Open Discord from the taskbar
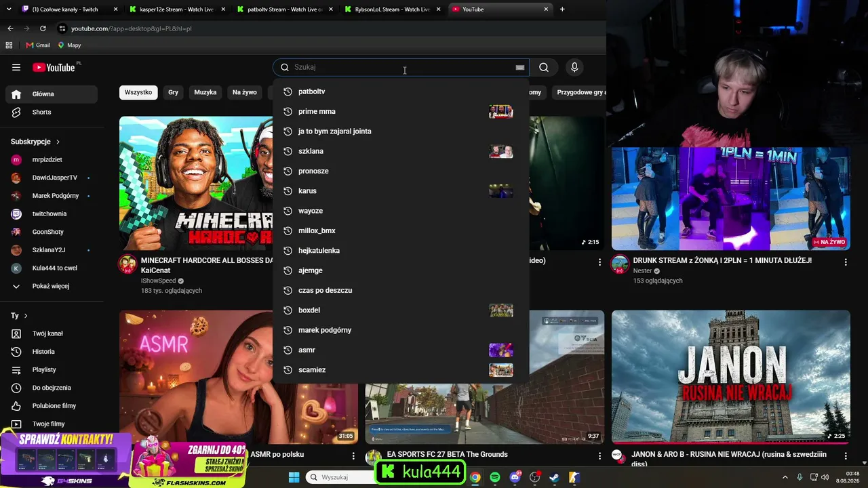 click(515, 477)
